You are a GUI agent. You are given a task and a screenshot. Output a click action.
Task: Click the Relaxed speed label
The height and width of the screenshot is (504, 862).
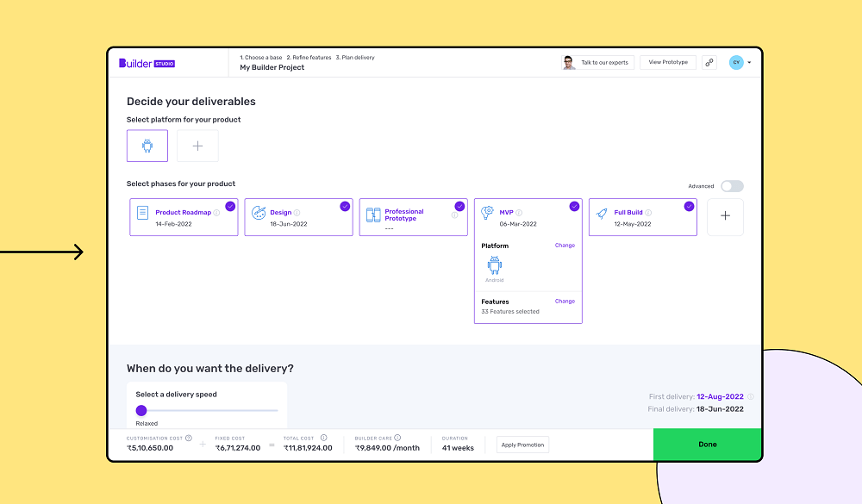(x=147, y=423)
